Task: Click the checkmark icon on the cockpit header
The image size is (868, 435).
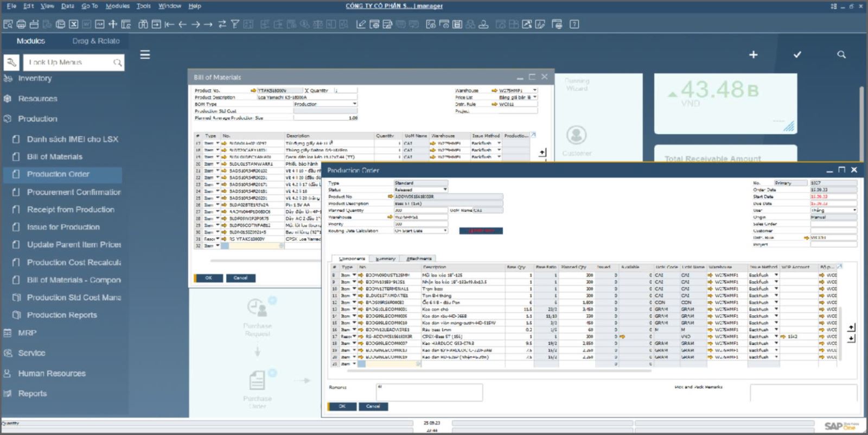Action: coord(797,54)
